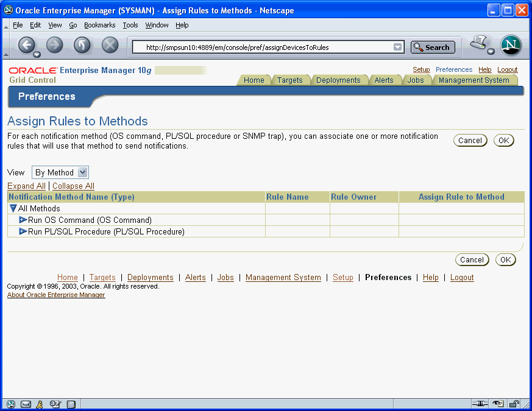Image resolution: width=532 pixels, height=411 pixels.
Task: Click the browser Forward arrow button
Action: [55, 45]
